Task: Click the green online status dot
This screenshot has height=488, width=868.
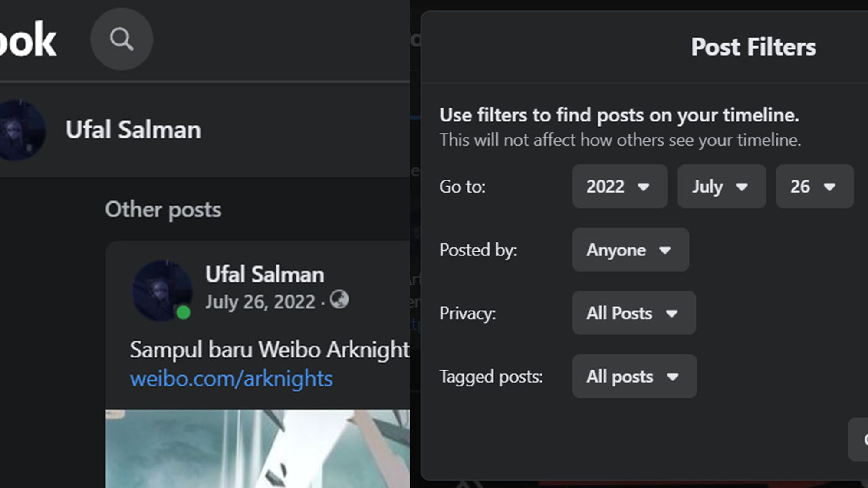Action: tap(183, 312)
